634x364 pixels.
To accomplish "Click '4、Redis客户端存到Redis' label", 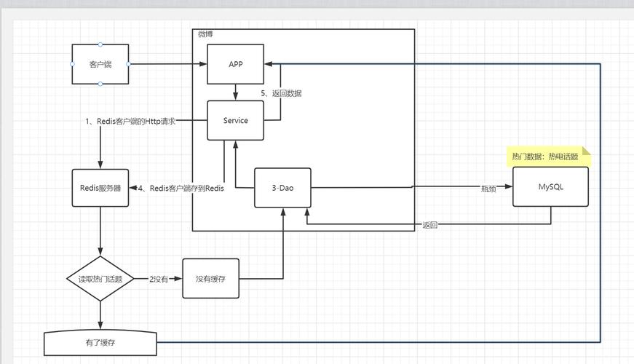I will (x=181, y=188).
